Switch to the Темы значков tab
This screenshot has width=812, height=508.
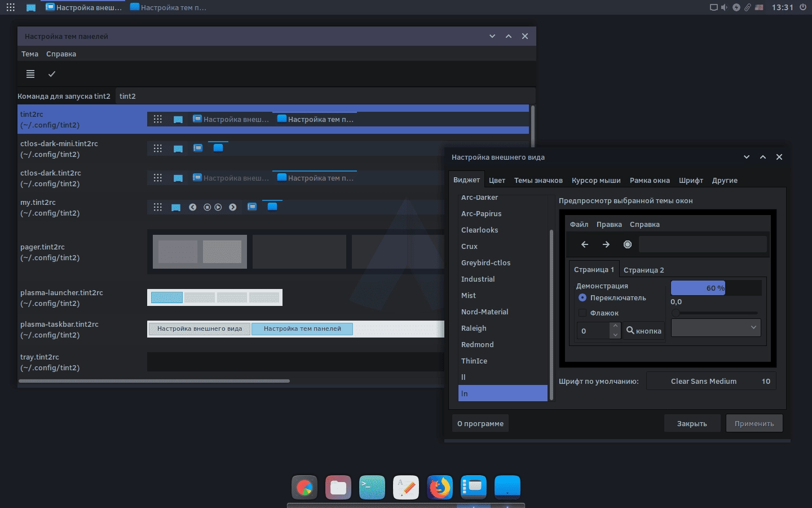point(539,180)
